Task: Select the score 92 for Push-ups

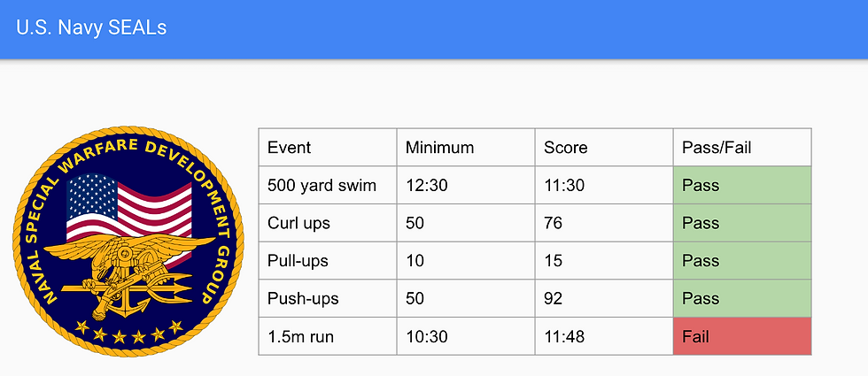Action: (604, 298)
